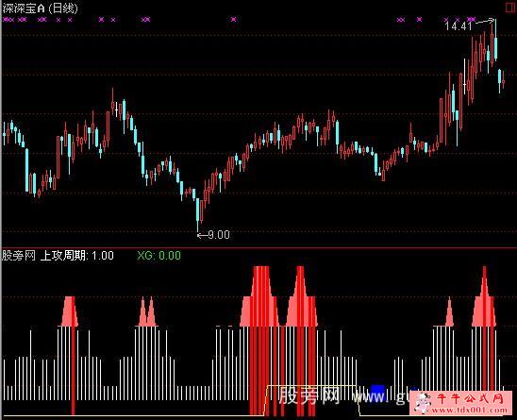Select the rightmost purple cross marker cluster
The width and height of the screenshot is (517, 420).
[x=472, y=20]
